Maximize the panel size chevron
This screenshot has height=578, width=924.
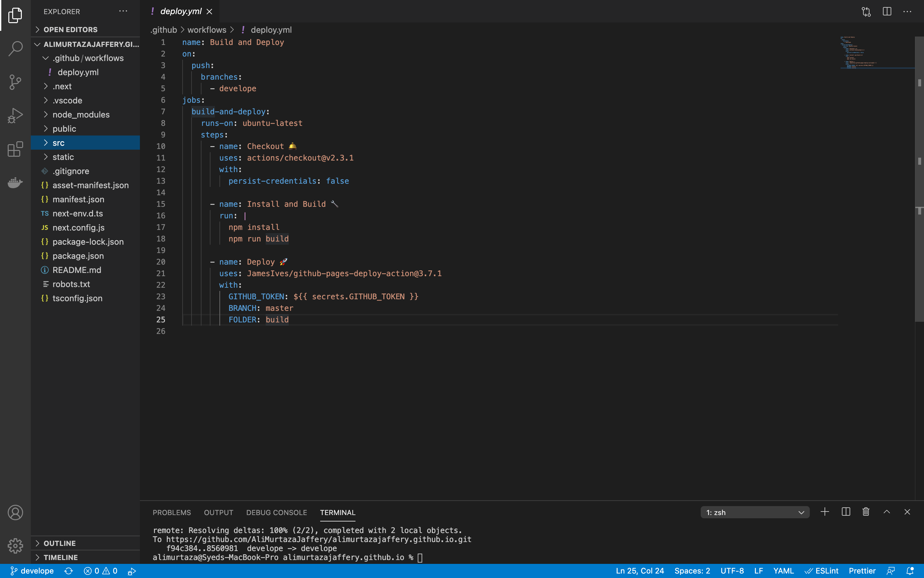pos(886,512)
